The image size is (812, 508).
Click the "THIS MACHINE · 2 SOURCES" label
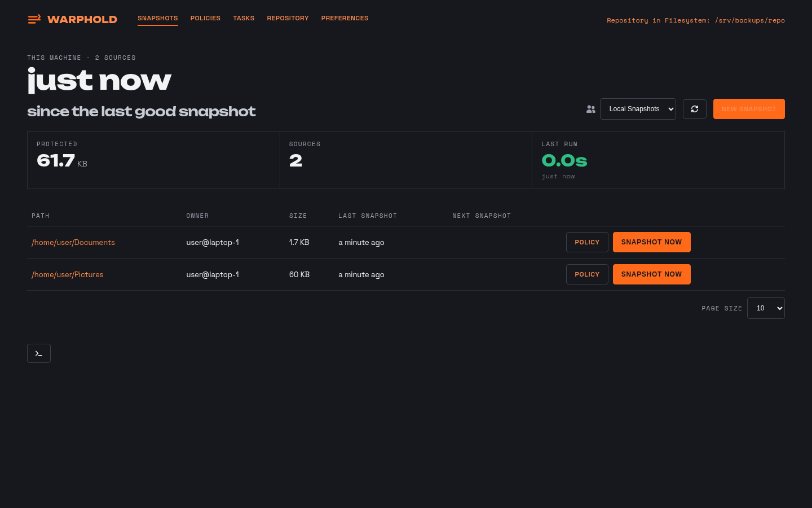[x=81, y=58]
